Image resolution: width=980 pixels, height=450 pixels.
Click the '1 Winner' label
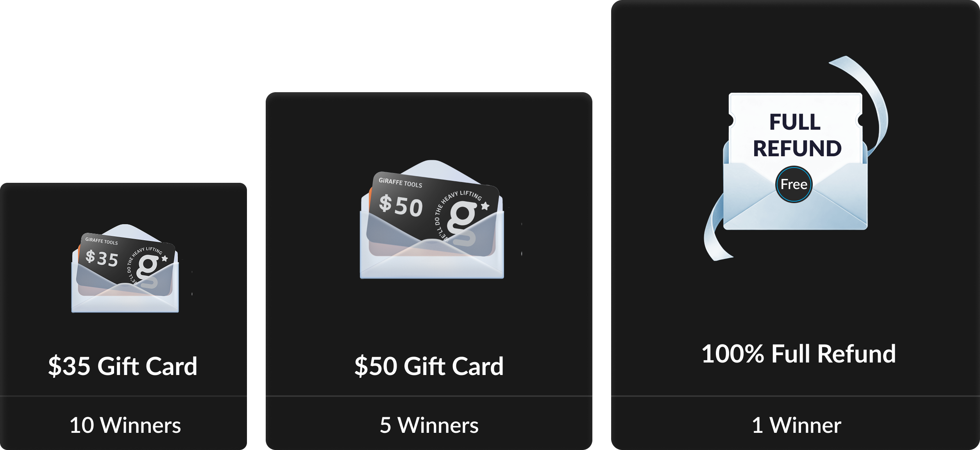(796, 425)
